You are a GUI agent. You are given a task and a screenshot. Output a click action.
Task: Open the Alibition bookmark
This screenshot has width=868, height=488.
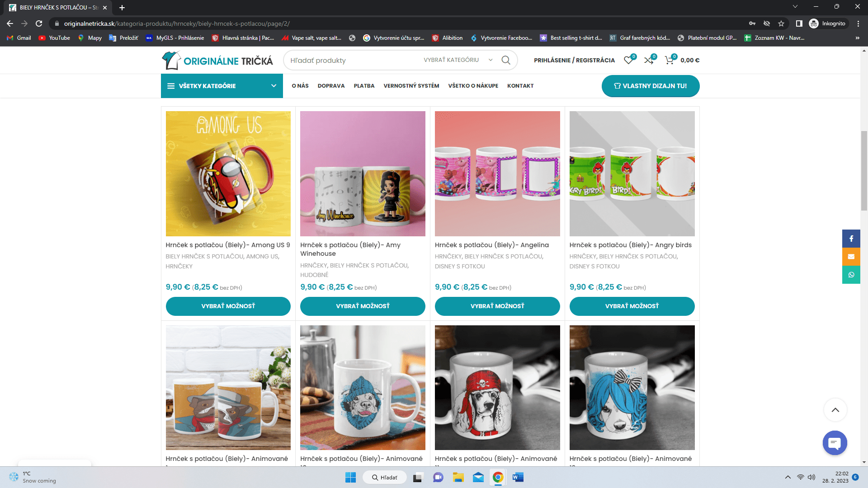point(448,38)
